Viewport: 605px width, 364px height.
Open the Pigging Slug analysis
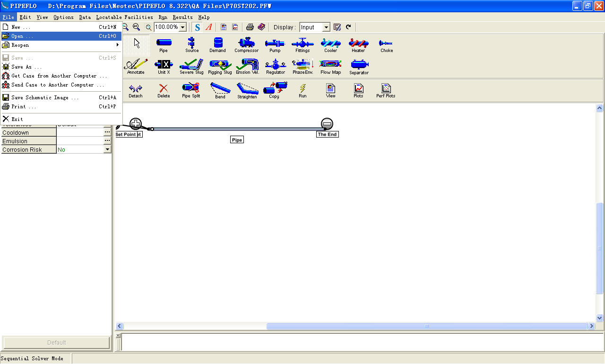click(220, 67)
